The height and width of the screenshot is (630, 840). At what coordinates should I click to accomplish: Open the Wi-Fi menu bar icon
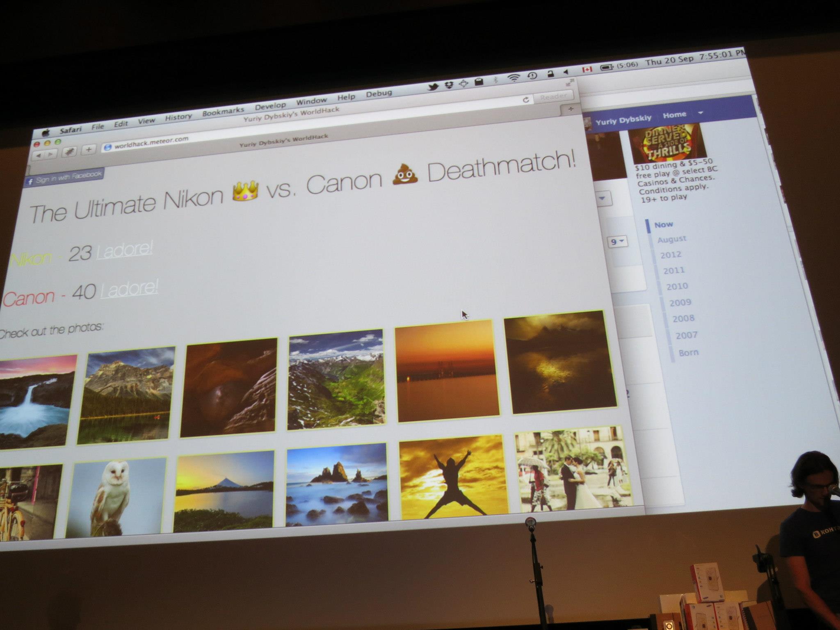[x=513, y=78]
